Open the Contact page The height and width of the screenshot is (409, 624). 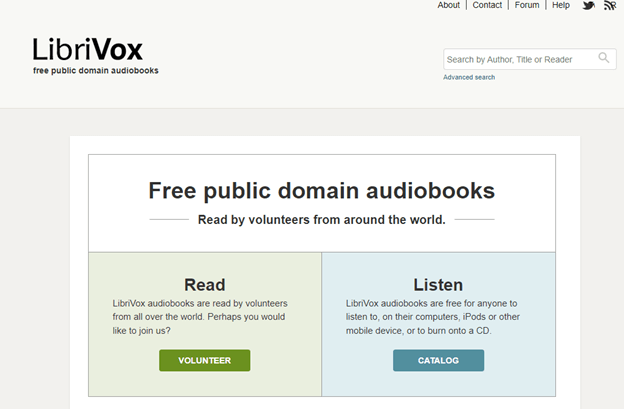click(487, 5)
